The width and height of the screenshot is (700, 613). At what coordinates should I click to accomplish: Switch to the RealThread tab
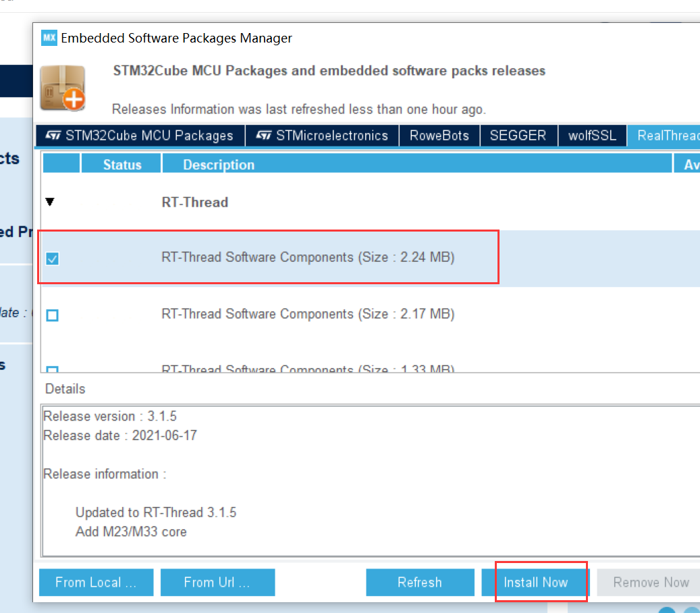[x=668, y=135]
